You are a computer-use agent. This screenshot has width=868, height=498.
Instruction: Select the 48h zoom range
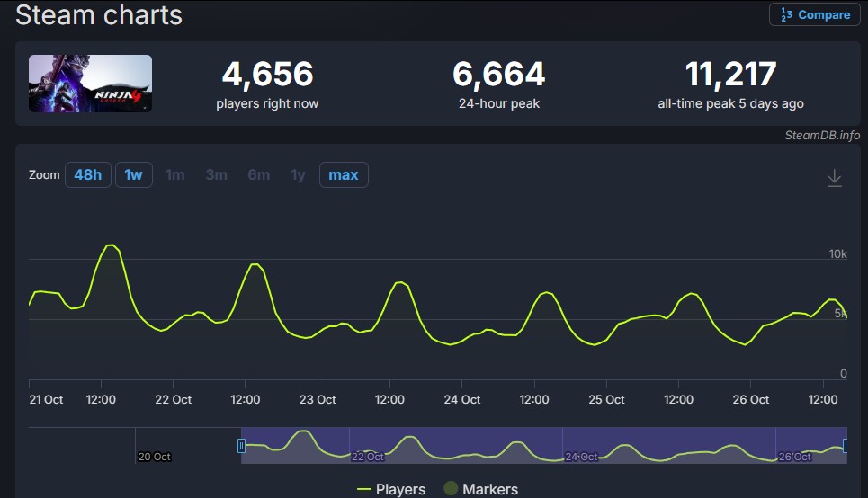point(87,174)
